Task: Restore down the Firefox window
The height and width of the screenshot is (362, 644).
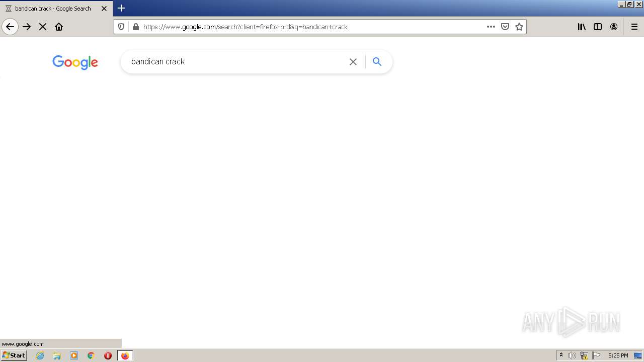Action: tap(629, 4)
